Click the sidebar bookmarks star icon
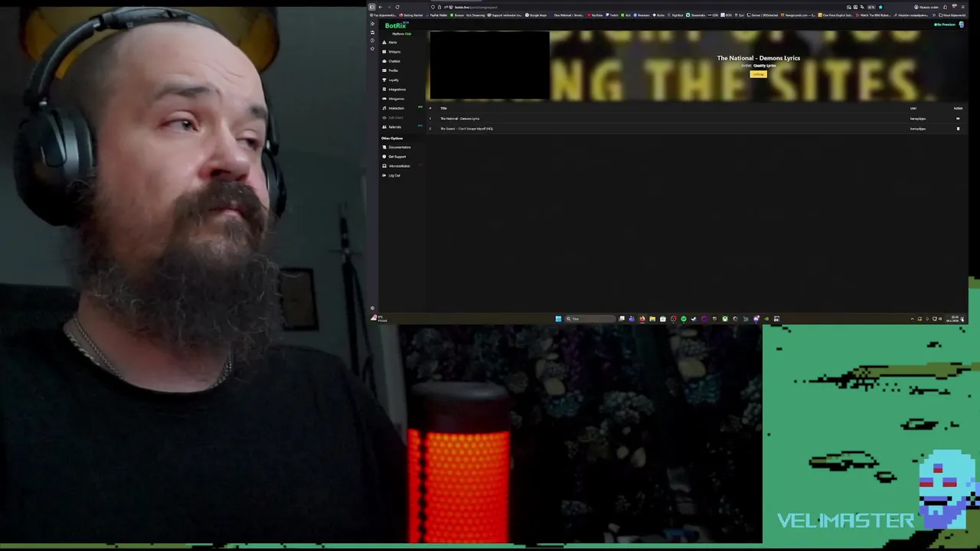The image size is (980, 551). 372,49
